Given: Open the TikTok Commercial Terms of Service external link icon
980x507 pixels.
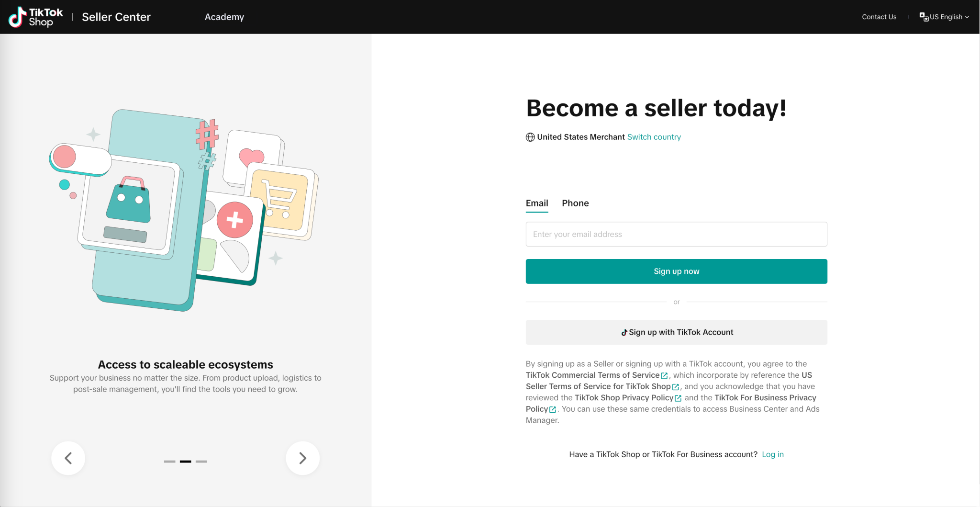Looking at the screenshot, I should pos(664,375).
